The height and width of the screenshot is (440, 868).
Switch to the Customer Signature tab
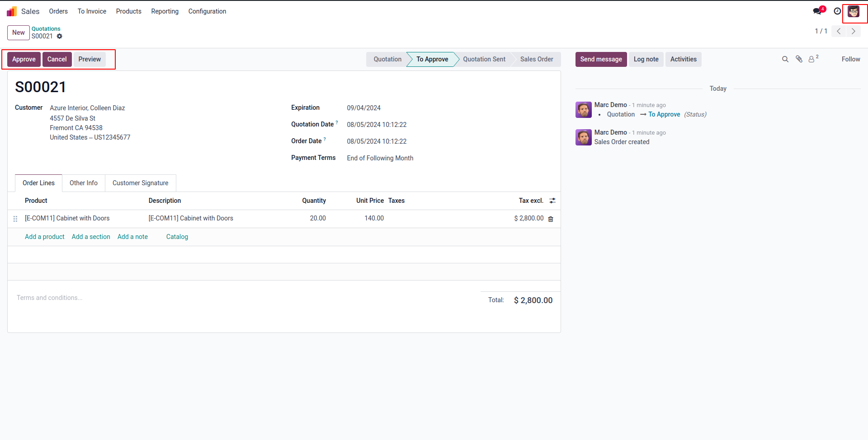click(x=140, y=183)
